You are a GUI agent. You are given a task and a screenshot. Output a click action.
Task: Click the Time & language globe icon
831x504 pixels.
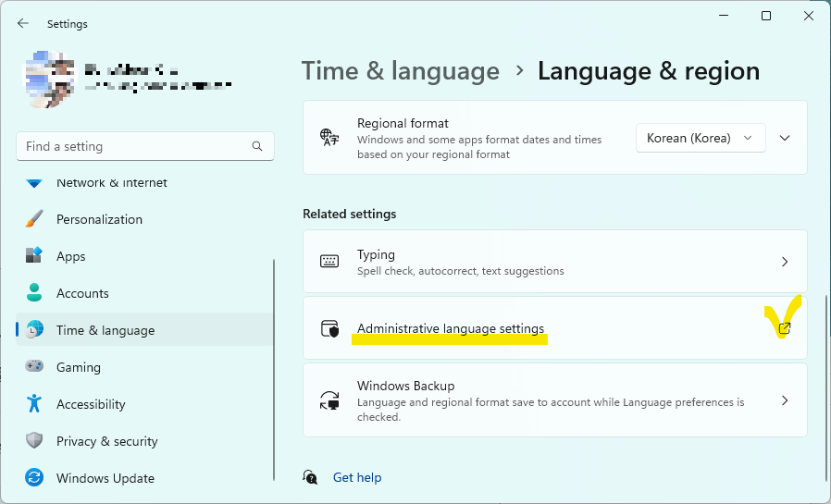pos(34,330)
